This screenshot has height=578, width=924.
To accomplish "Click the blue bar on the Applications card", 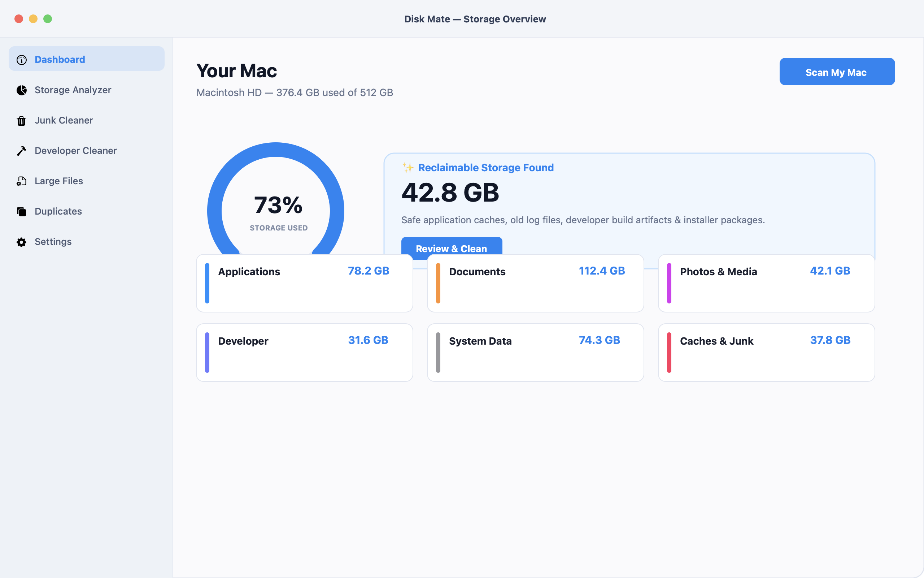I will [x=207, y=283].
